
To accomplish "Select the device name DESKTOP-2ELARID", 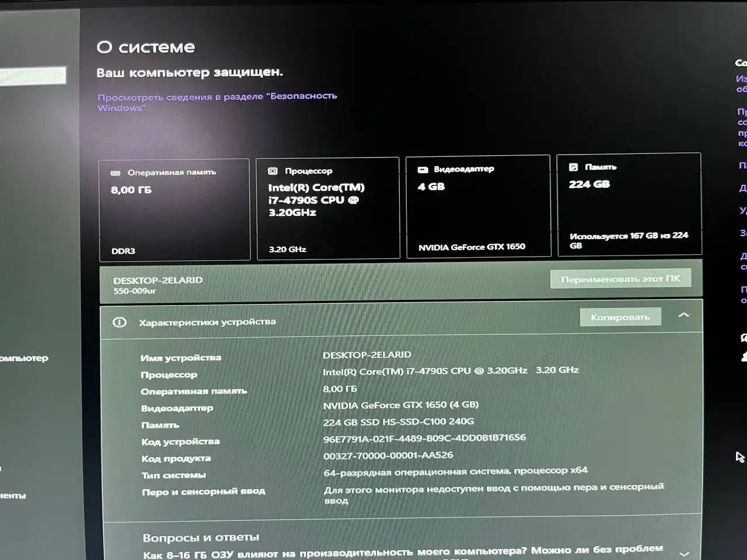I will pyautogui.click(x=158, y=279).
